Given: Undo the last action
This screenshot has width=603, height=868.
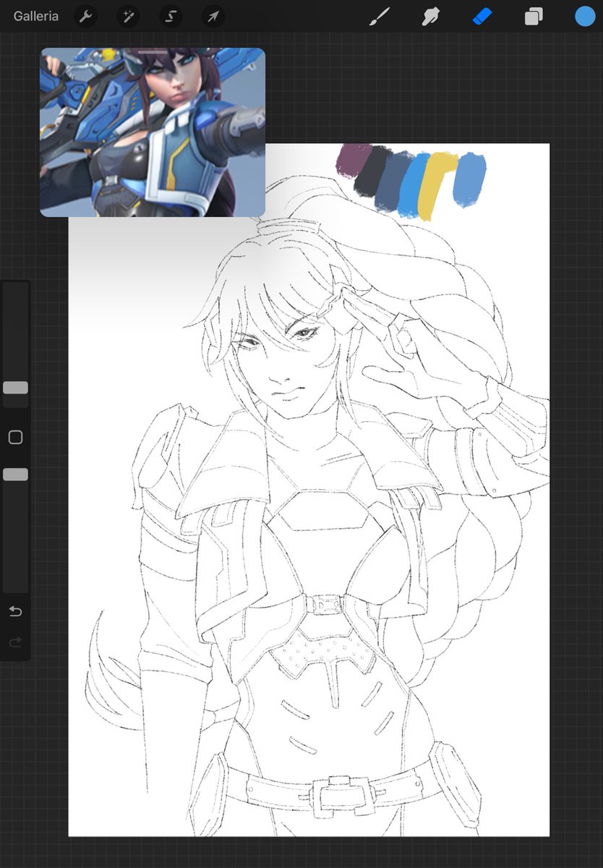Looking at the screenshot, I should (15, 612).
